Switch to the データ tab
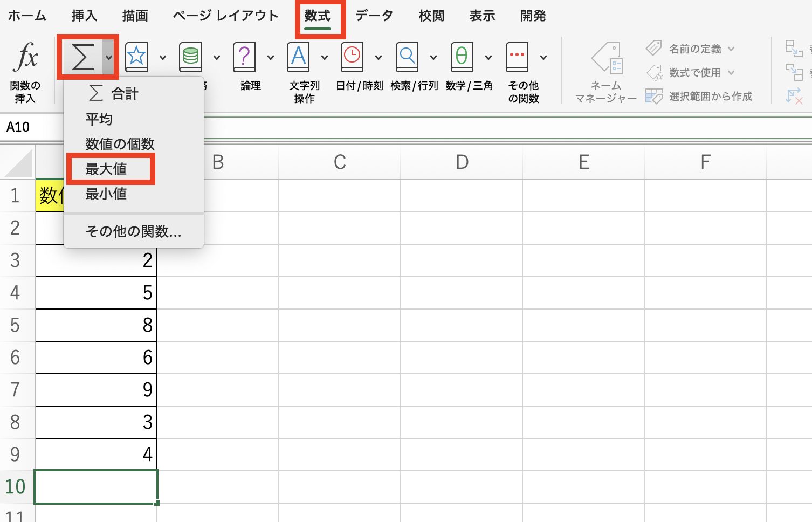Viewport: 812px width, 522px height. pyautogui.click(x=374, y=16)
